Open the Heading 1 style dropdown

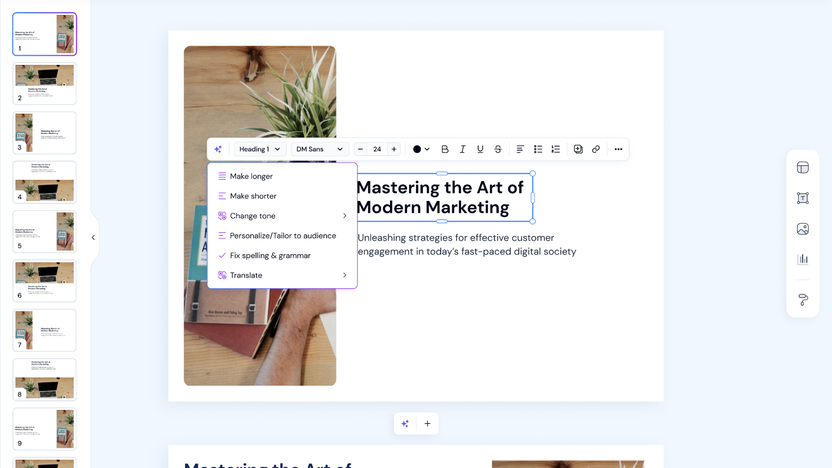(x=259, y=149)
